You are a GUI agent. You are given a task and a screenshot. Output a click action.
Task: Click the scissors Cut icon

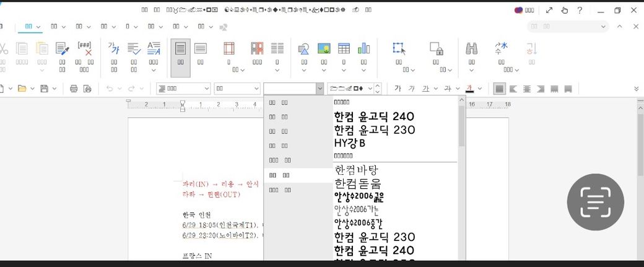(x=3, y=48)
